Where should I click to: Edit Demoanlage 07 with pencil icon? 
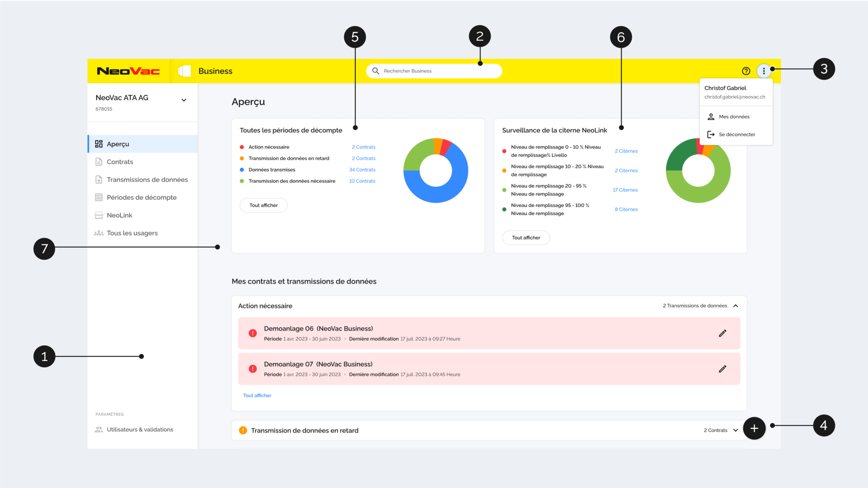tap(722, 369)
